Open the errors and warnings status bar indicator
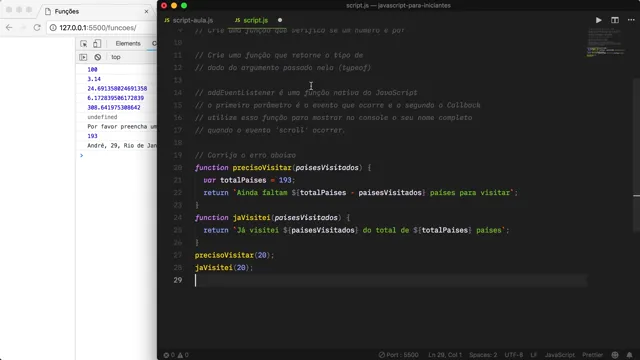Screen dimensions: 640x360 176,355
